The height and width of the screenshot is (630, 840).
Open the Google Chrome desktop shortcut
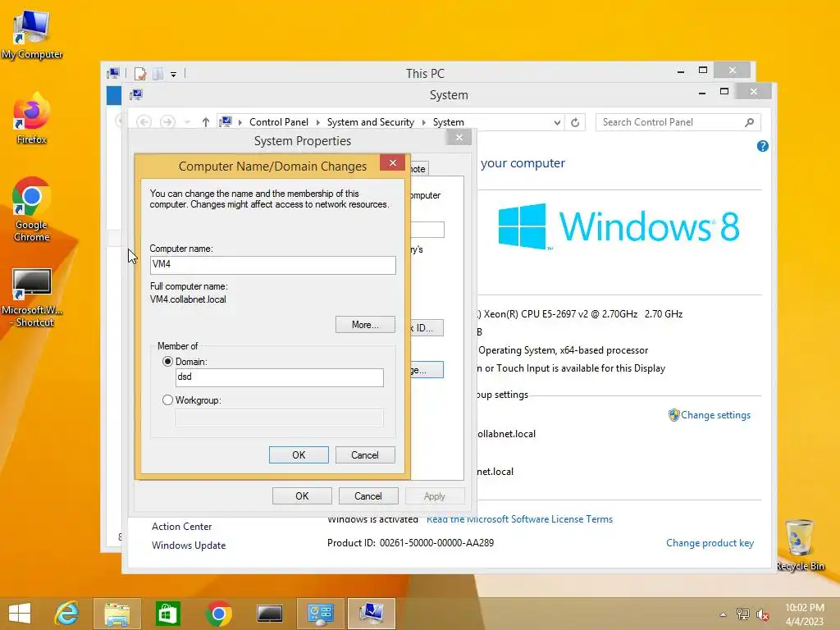coord(32,209)
